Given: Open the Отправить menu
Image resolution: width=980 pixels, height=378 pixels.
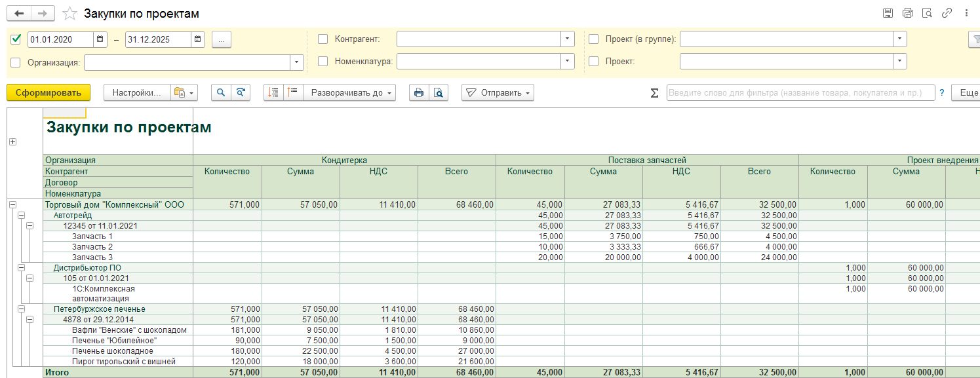Looking at the screenshot, I should pyautogui.click(x=498, y=93).
